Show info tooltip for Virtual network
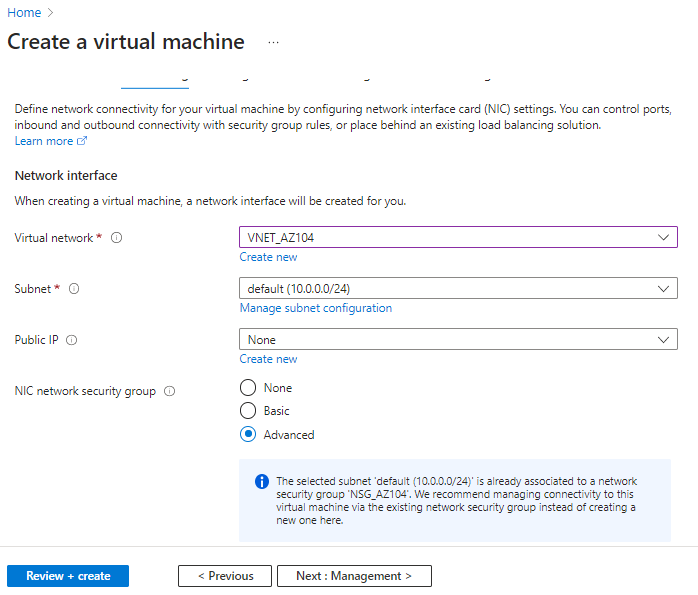698x595 pixels. point(117,238)
